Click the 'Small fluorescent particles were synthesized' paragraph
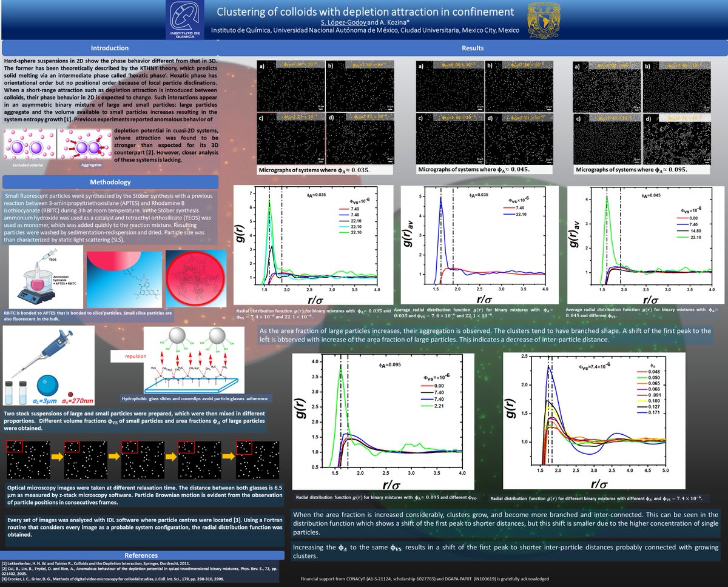This screenshot has height=587, width=728. click(x=109, y=218)
